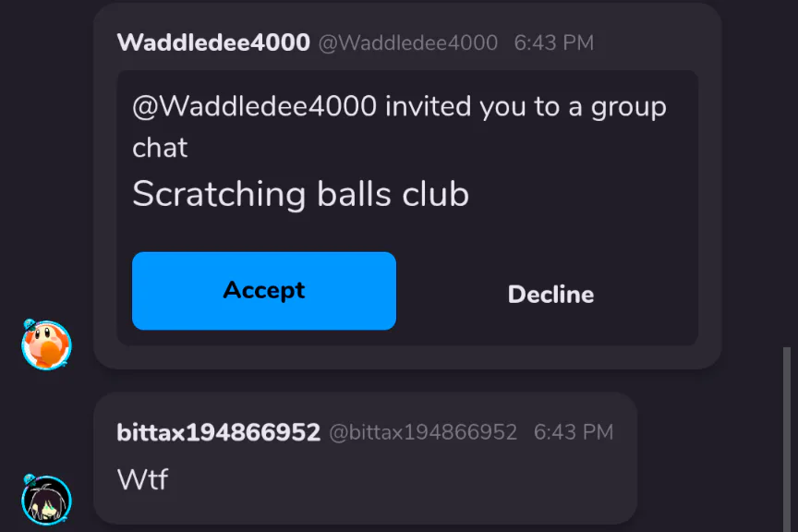Click the badge on Waddledee4000's avatar
This screenshot has height=532, width=798.
(30, 324)
